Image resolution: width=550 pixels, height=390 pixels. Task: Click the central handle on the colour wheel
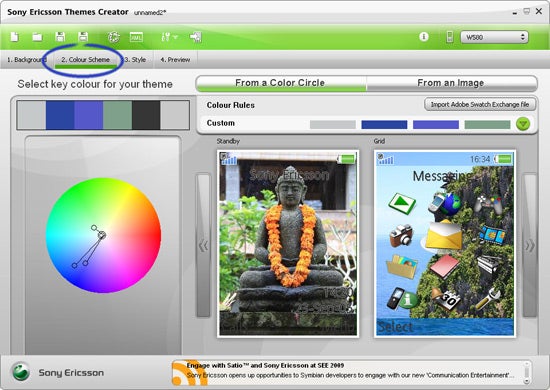(x=101, y=235)
